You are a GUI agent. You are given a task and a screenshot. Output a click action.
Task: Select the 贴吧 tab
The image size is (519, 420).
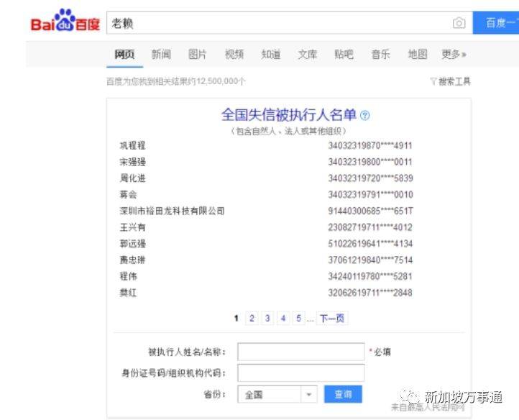pos(344,54)
